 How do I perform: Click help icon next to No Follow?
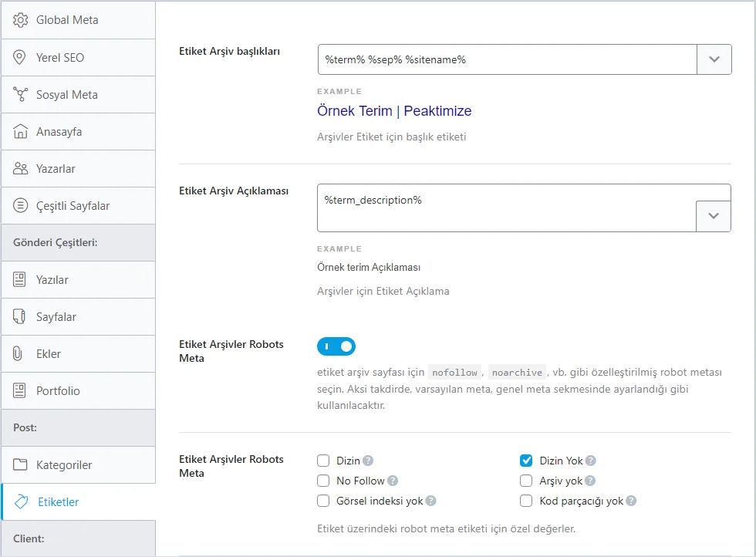393,481
